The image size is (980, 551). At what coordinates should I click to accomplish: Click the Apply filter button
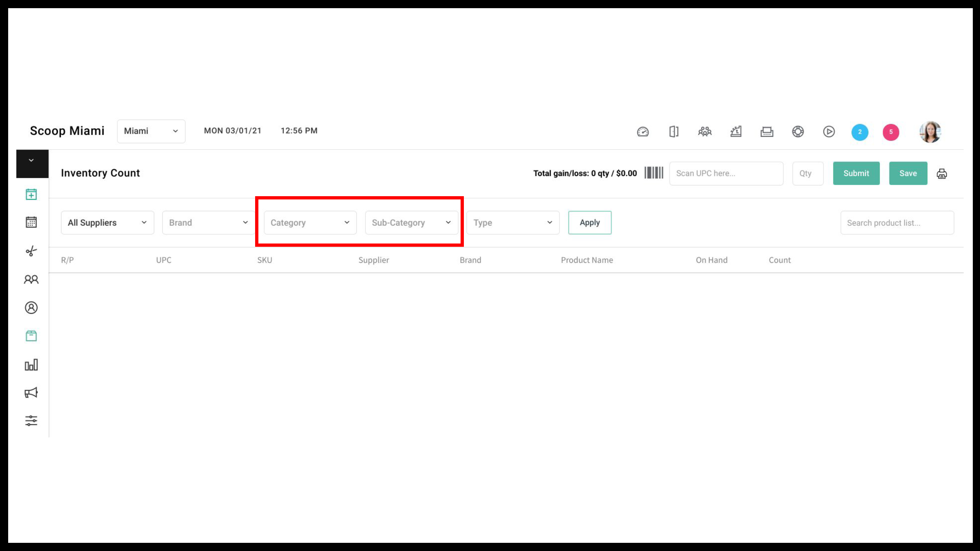click(x=590, y=222)
